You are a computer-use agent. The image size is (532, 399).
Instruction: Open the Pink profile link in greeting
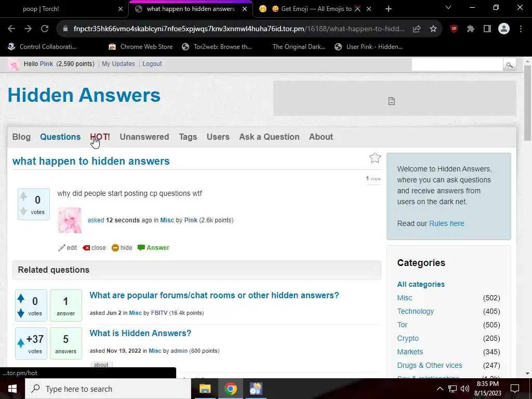point(46,64)
